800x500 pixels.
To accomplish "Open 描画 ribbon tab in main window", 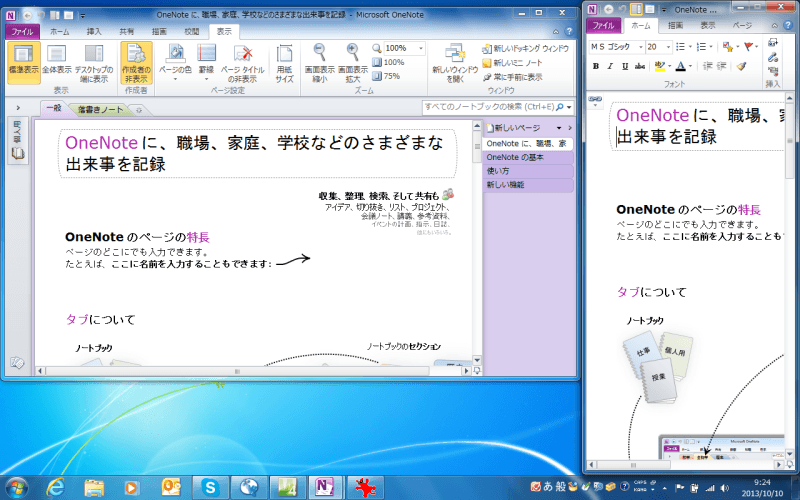I will (159, 31).
